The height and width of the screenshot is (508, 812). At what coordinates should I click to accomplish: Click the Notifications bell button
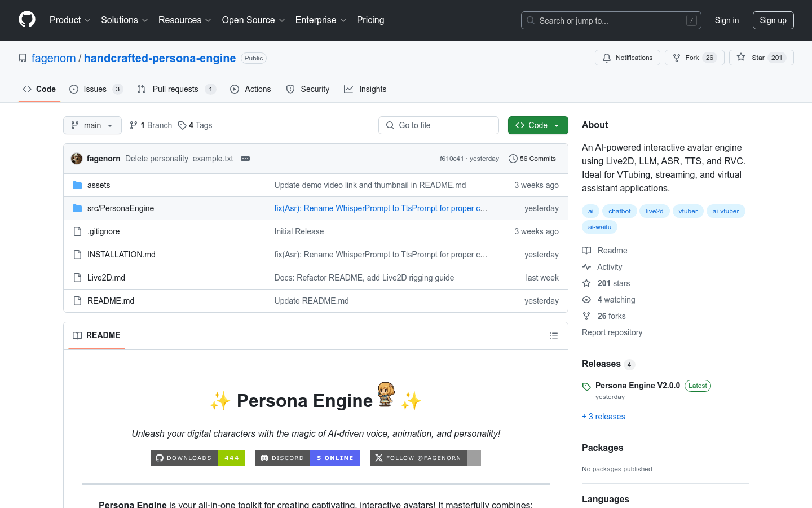pos(627,58)
